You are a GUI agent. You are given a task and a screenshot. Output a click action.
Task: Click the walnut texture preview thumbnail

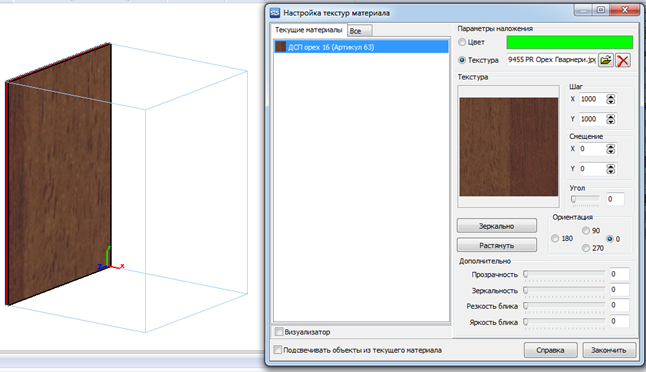pyautogui.click(x=508, y=147)
